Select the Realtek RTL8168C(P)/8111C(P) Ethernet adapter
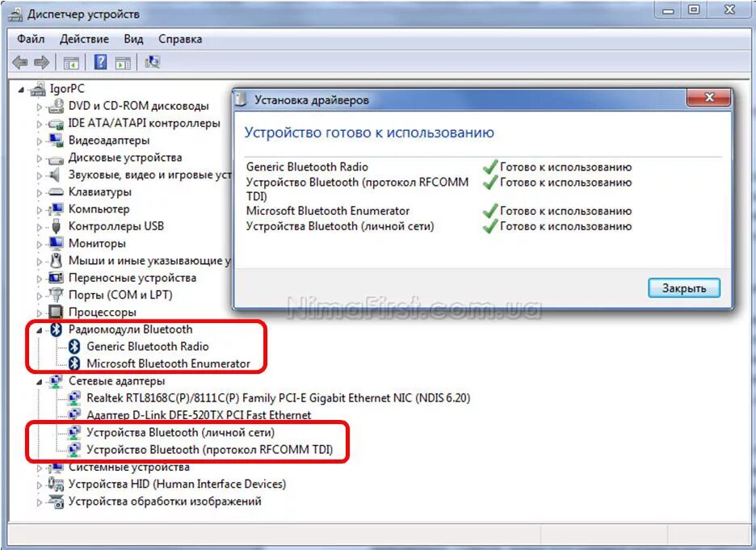This screenshot has width=756, height=550. click(x=278, y=397)
